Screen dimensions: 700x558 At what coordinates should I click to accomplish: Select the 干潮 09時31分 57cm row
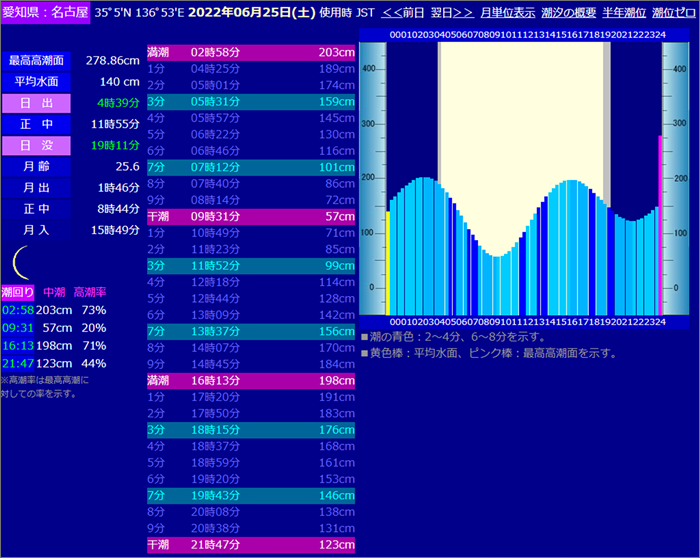click(251, 217)
